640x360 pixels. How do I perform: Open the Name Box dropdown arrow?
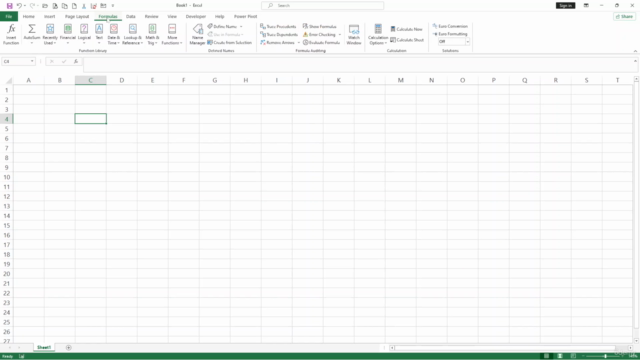pos(32,61)
